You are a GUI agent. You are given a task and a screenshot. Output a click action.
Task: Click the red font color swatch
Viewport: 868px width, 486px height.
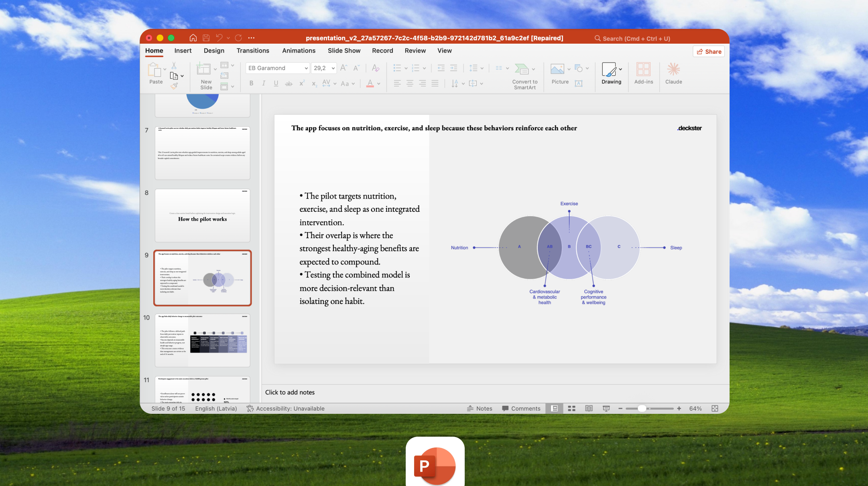[370, 83]
